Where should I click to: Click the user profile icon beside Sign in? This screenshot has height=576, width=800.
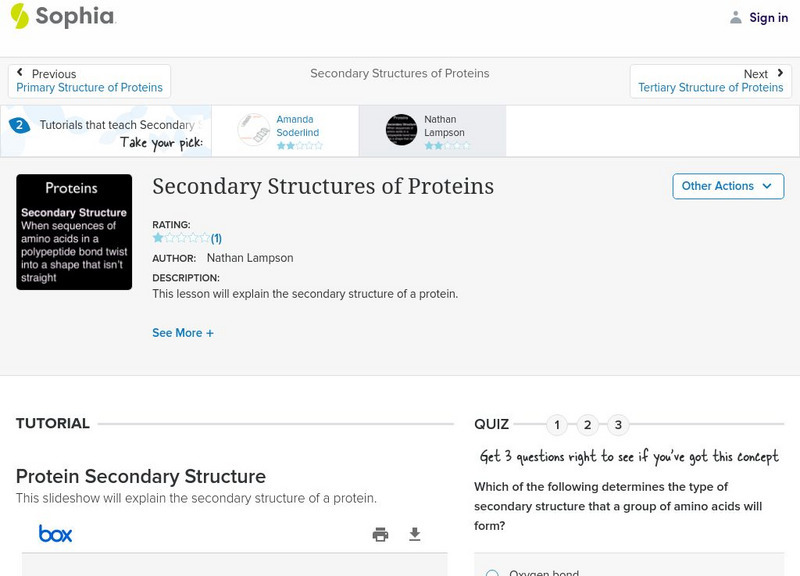(x=736, y=17)
